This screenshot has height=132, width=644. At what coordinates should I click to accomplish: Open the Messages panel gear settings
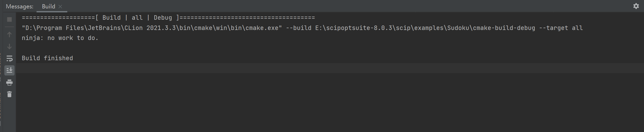pyautogui.click(x=636, y=6)
